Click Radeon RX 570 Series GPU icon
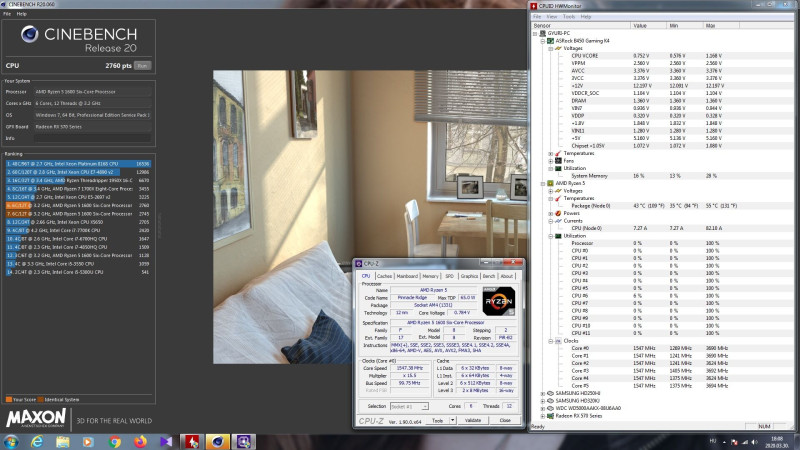Viewport: 800px width, 450px height. click(x=551, y=416)
